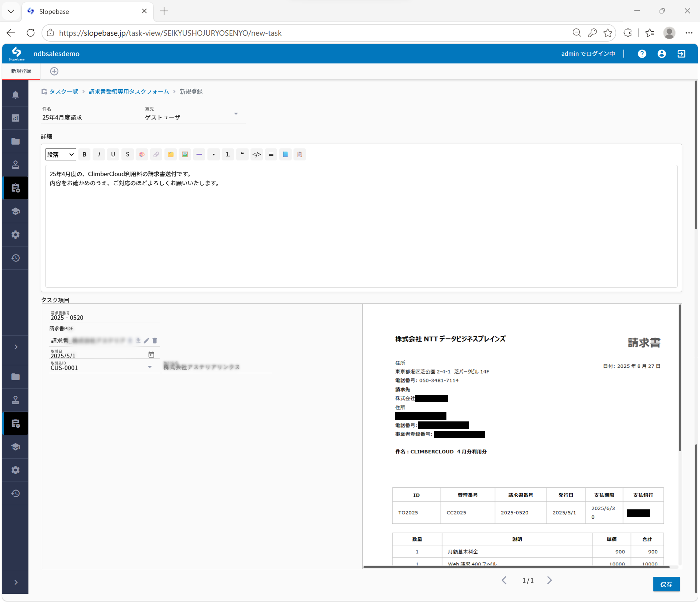Image resolution: width=700 pixels, height=603 pixels.
Task: Toggle bold formatting in editor toolbar
Action: point(84,154)
